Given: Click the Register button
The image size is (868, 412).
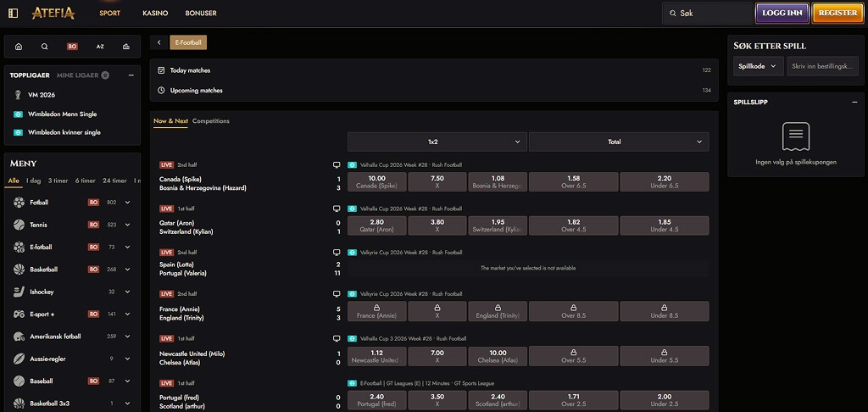Looking at the screenshot, I should tap(837, 14).
